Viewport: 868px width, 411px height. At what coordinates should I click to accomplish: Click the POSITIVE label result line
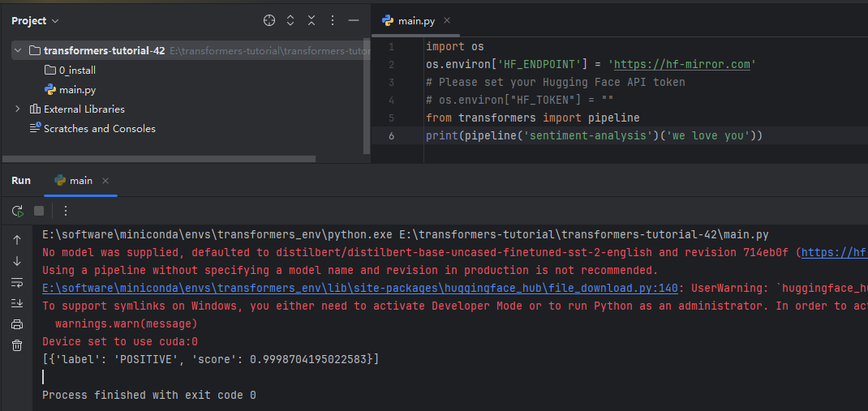pyautogui.click(x=211, y=359)
